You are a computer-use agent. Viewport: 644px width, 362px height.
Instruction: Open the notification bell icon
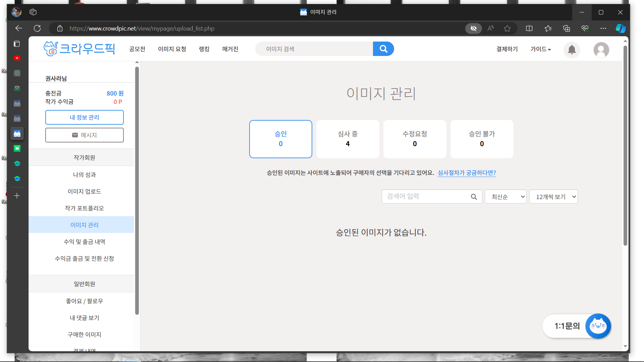click(x=572, y=50)
